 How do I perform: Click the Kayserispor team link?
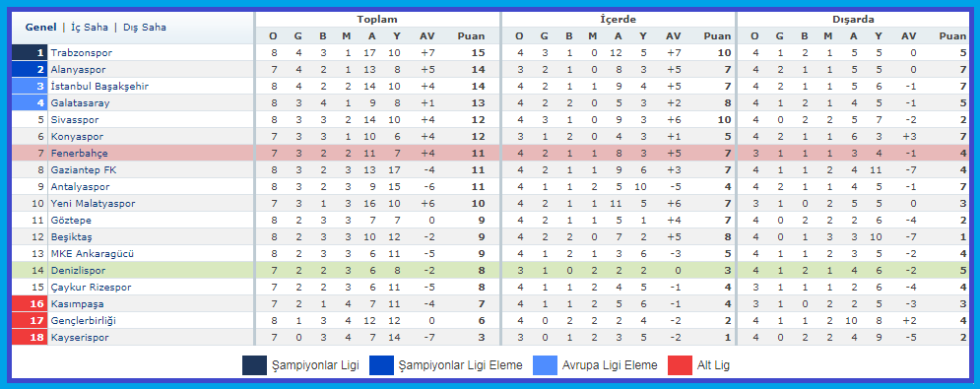[x=80, y=337]
